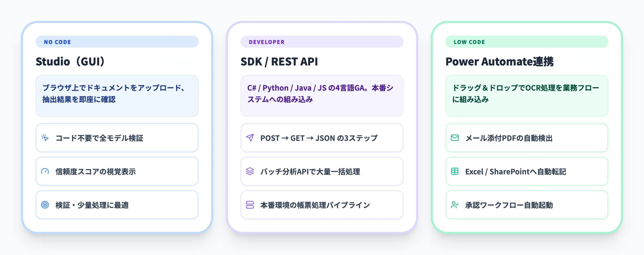Open the Power Automate連携 heading
This screenshot has height=255, width=644.
(x=499, y=62)
